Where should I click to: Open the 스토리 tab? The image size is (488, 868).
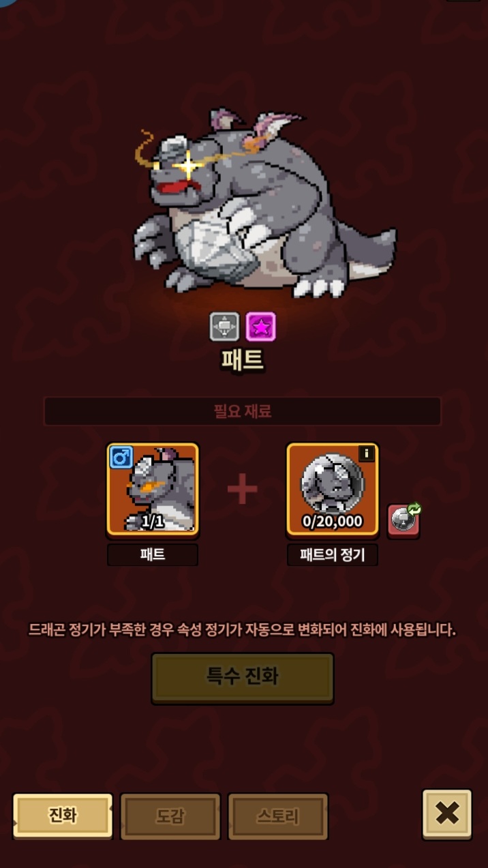(278, 815)
